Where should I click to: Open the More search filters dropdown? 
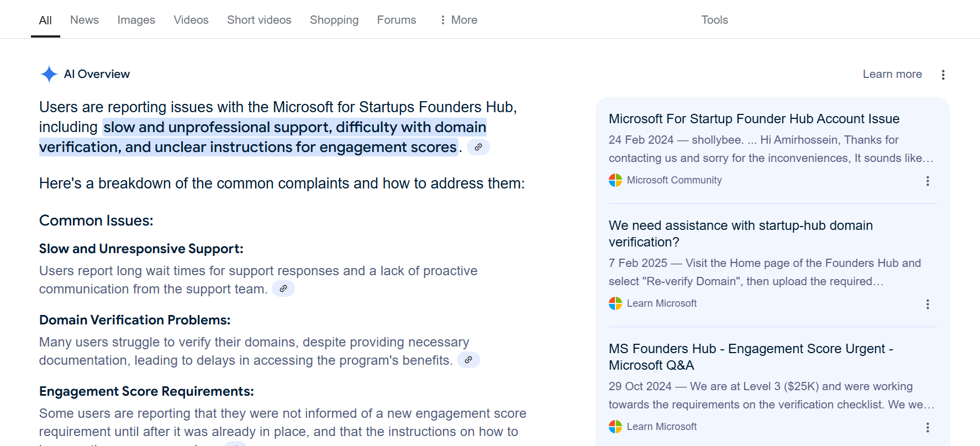point(459,20)
